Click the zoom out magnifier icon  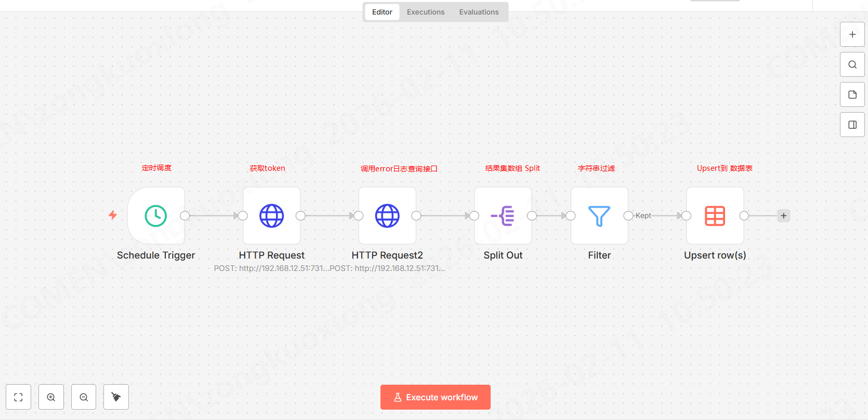click(84, 397)
